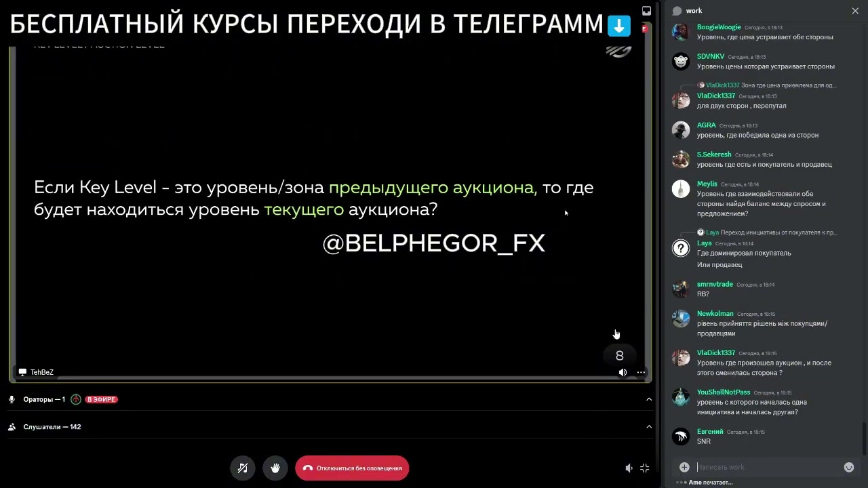Open BoogieWoogie's avatar
Viewport: 868px width, 488px height.
(681, 32)
